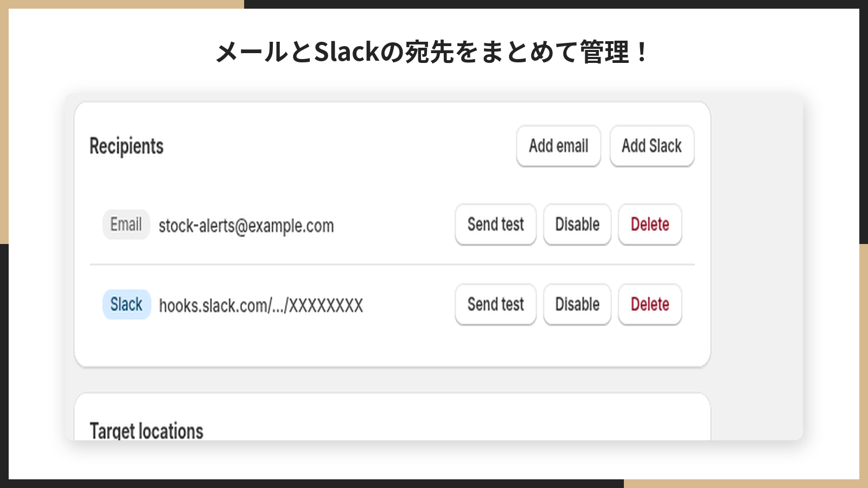Send test to stock-alerts@example.com
The height and width of the screenshot is (488, 868).
click(x=495, y=224)
